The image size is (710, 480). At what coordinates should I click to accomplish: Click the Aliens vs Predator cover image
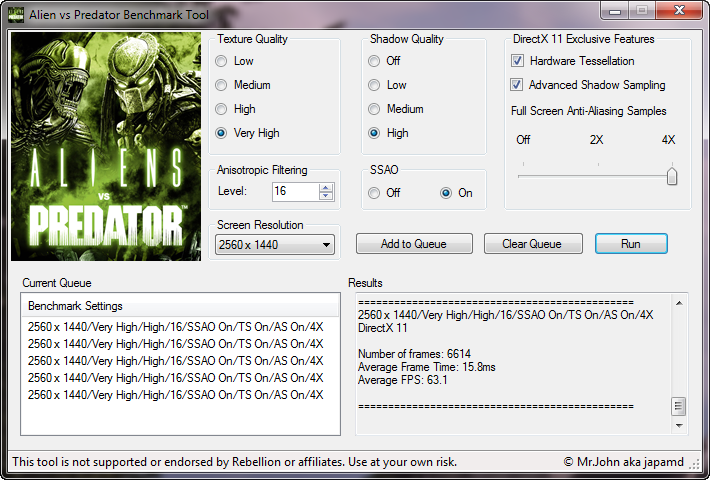click(106, 146)
